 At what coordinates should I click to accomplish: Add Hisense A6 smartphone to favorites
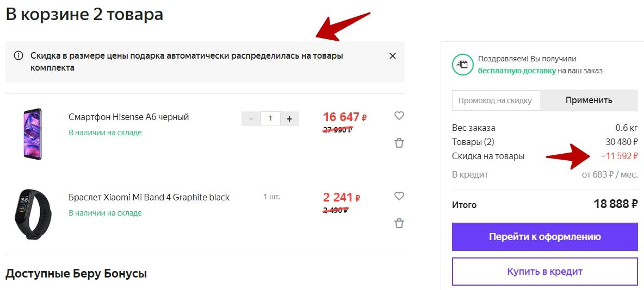[399, 116]
